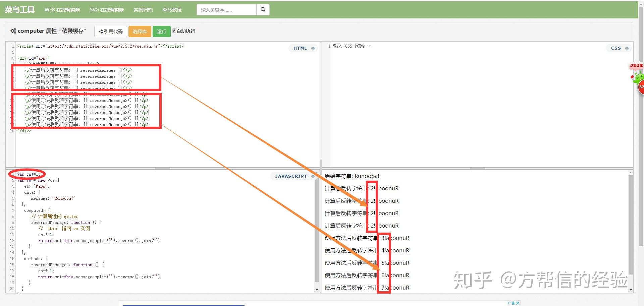Click the "reversedMessage2: function () {" line

point(67,264)
